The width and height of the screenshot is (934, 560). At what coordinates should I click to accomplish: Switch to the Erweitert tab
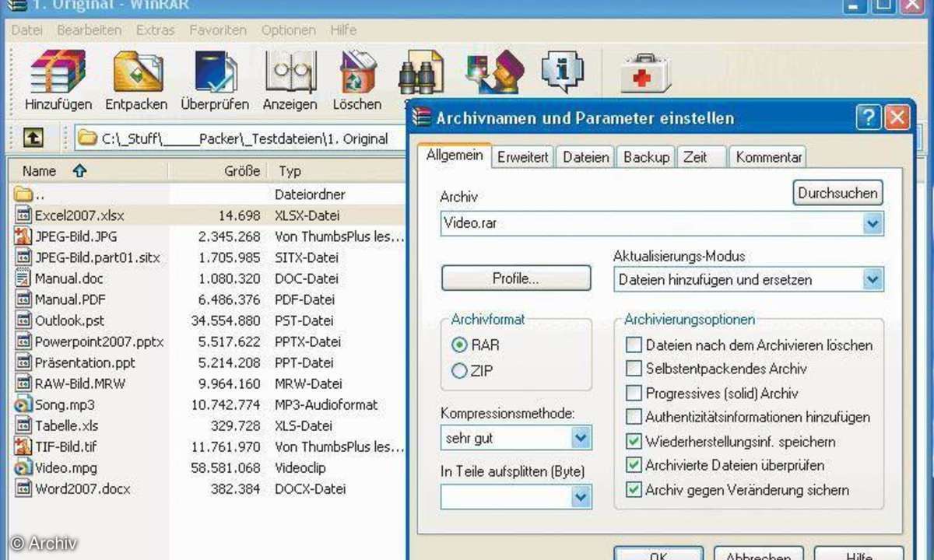pos(524,157)
